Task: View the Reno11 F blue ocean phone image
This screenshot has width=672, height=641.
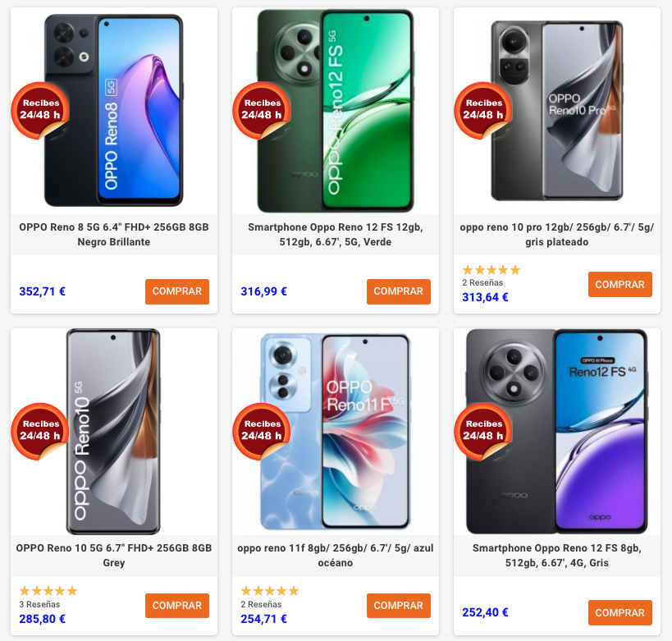Action: (x=336, y=432)
